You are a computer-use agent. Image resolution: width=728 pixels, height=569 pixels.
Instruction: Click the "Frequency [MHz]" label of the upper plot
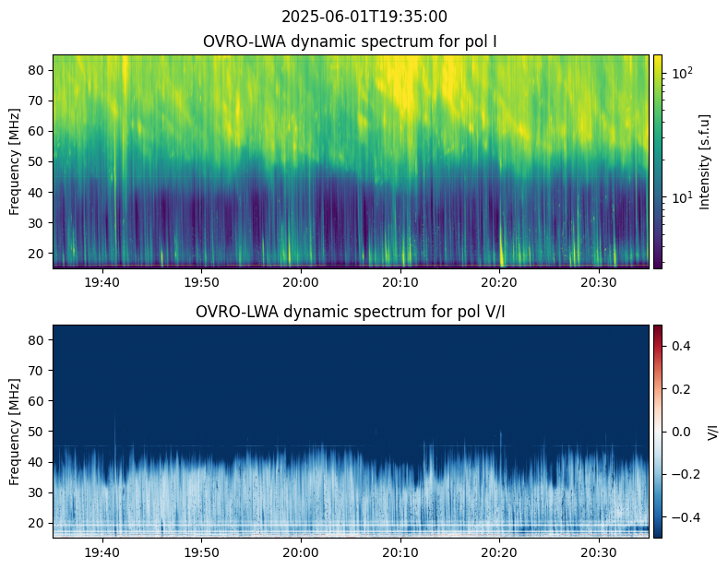(x=16, y=161)
